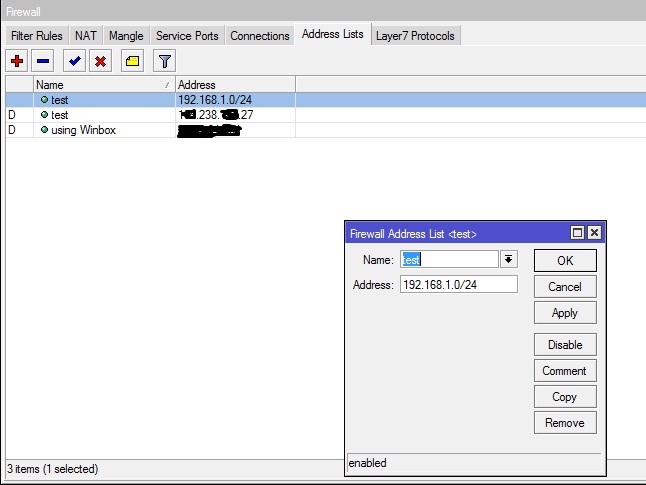Click the blue checkmark Enable icon
The width and height of the screenshot is (646, 485).
click(74, 61)
